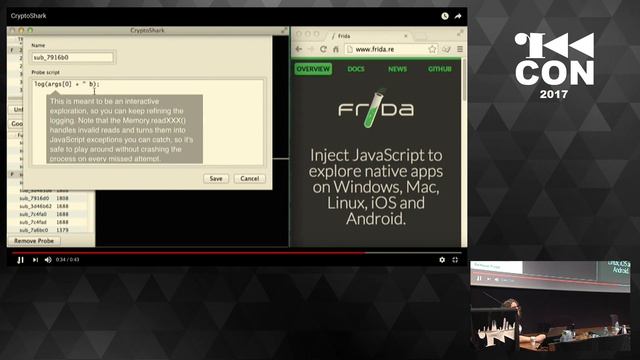Seek on the red video progress bar
The width and height of the screenshot is (640, 360).
[x=237, y=253]
